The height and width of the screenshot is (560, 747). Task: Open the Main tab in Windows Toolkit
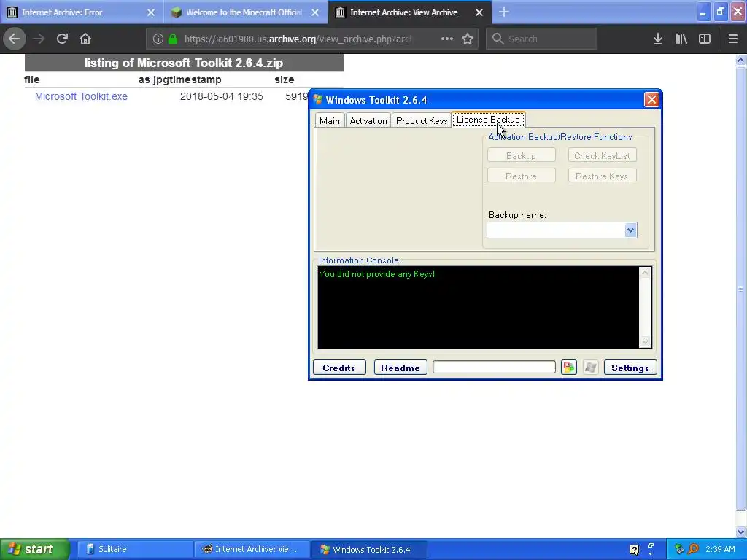pos(330,120)
